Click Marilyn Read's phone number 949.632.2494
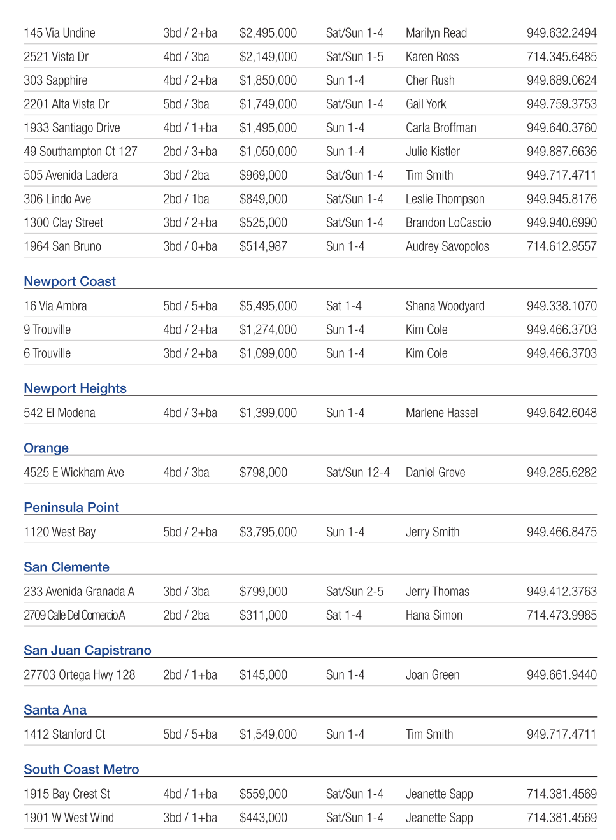This screenshot has width=616, height=840. click(561, 33)
